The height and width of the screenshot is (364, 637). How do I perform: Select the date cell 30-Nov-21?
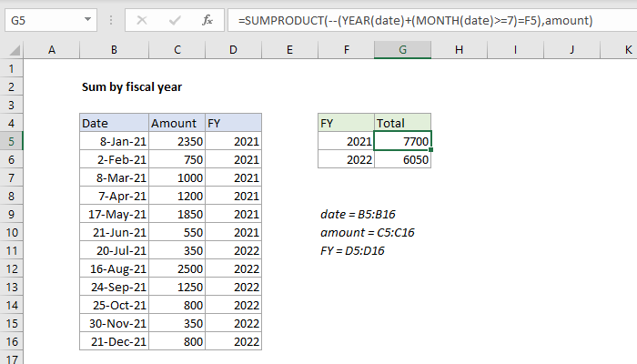(x=114, y=323)
